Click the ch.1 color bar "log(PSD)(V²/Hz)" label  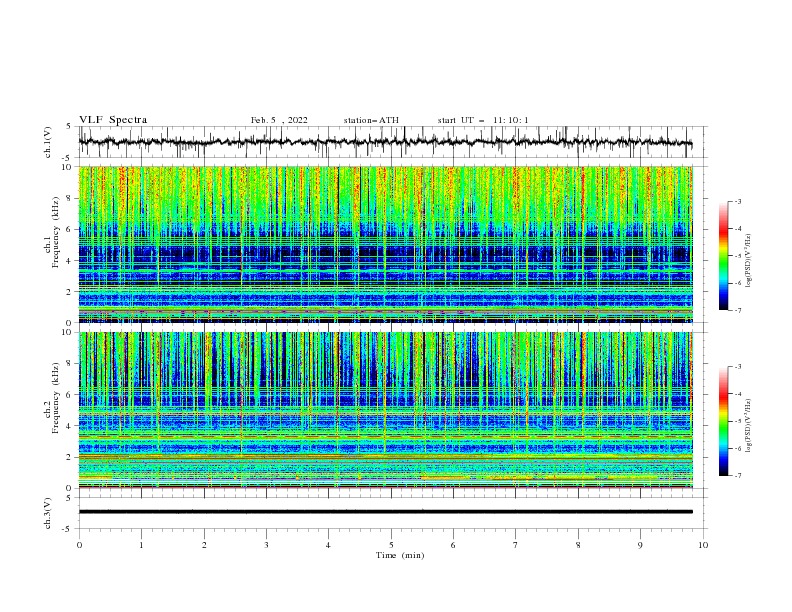pyautogui.click(x=749, y=261)
